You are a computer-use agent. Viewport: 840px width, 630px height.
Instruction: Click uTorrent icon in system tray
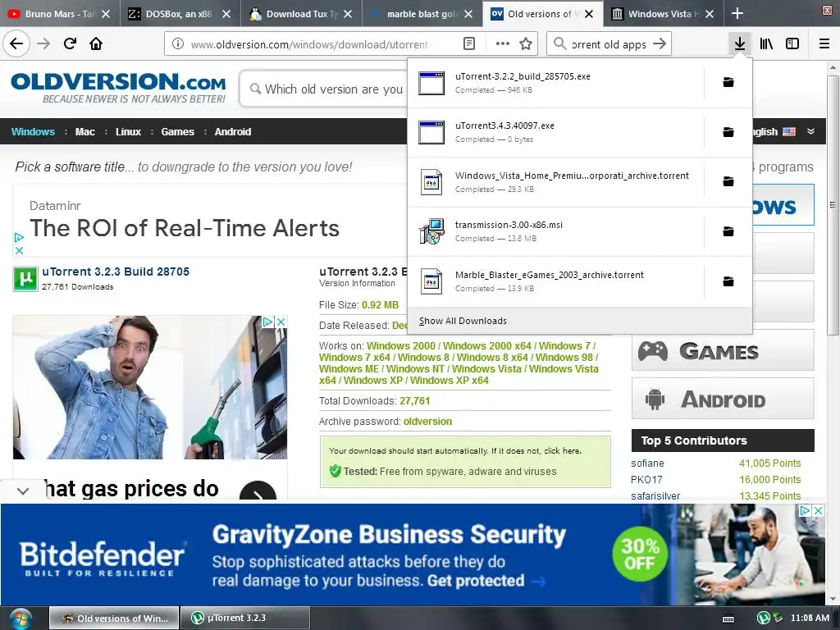click(764, 618)
